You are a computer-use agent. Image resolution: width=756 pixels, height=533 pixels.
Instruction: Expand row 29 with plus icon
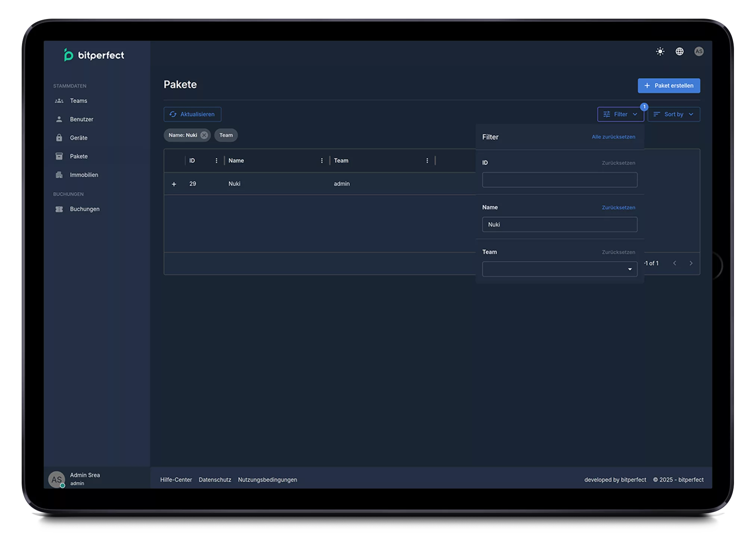tap(174, 184)
